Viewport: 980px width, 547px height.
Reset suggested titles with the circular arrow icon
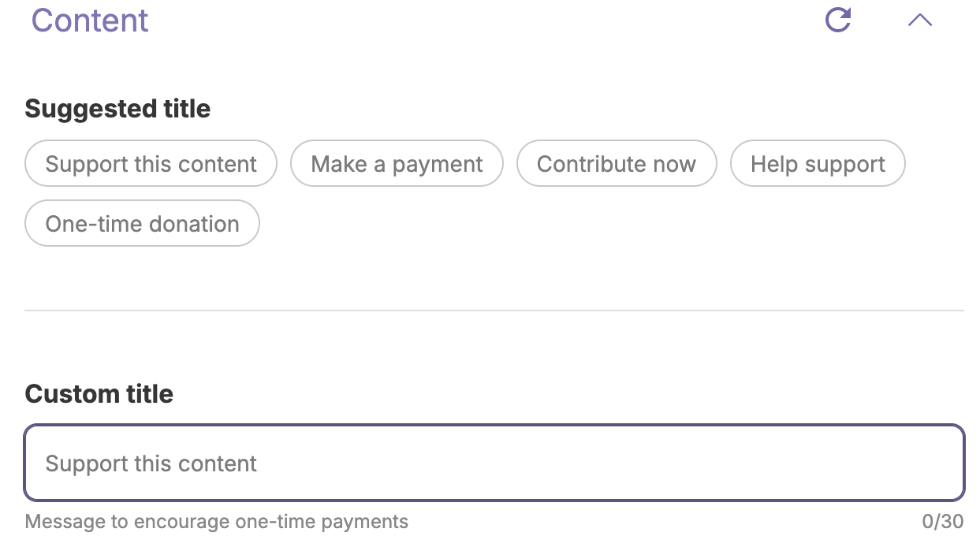point(838,20)
